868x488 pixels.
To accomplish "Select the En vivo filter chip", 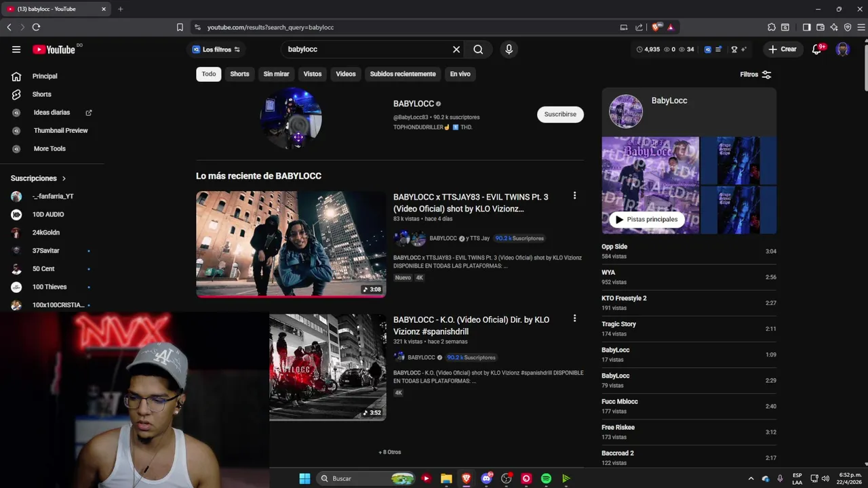I will coord(460,74).
